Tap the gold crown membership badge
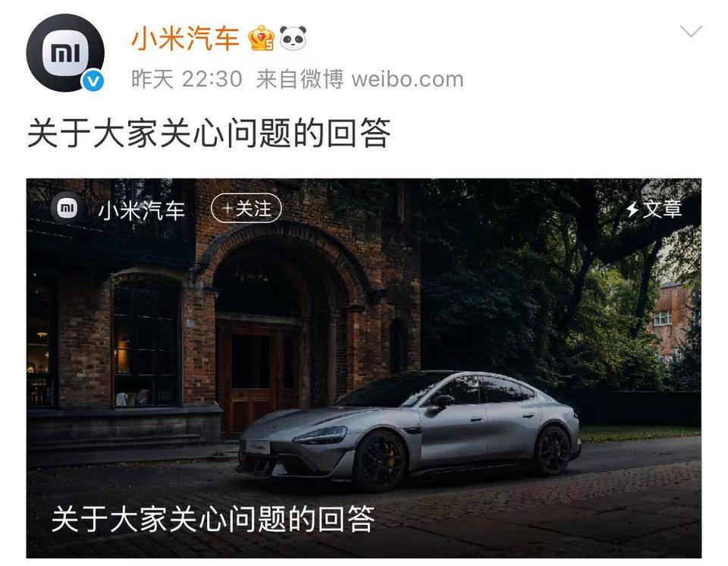Screen dimensions: 728x566 262,38
